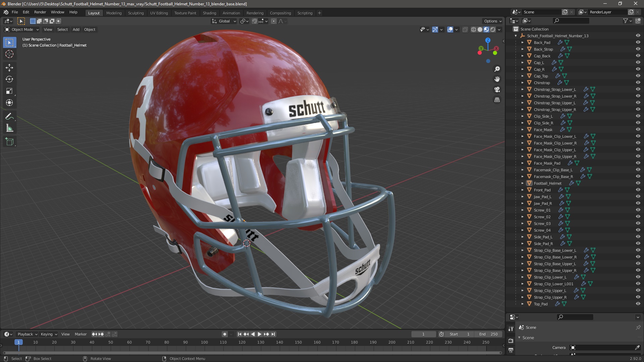Image resolution: width=644 pixels, height=362 pixels.
Task: Select the Rotate tool
Action: [9, 79]
